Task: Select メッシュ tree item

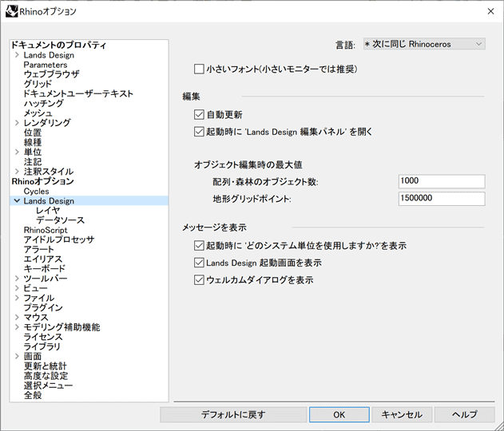Action: click(x=38, y=113)
